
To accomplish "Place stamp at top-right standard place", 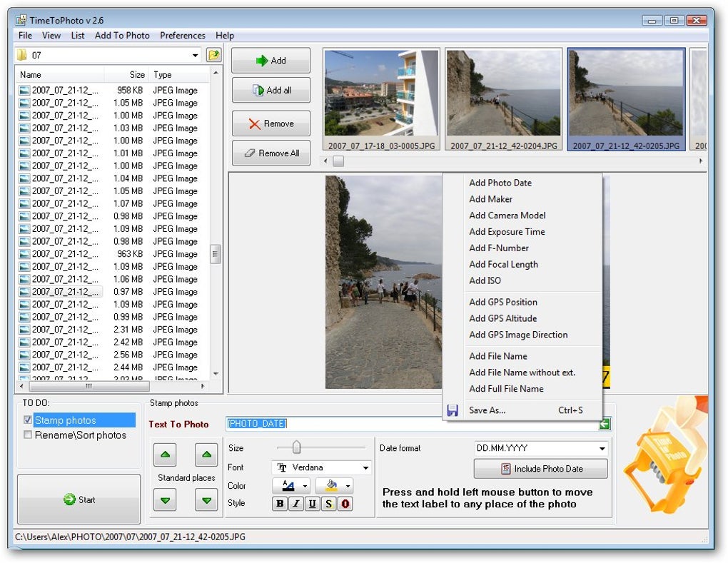I will pyautogui.click(x=206, y=455).
